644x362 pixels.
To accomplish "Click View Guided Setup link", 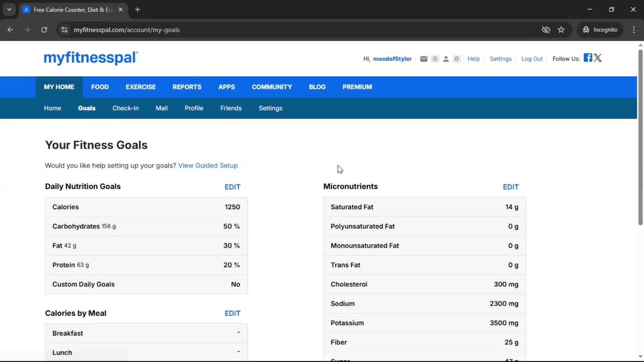I will [x=208, y=166].
